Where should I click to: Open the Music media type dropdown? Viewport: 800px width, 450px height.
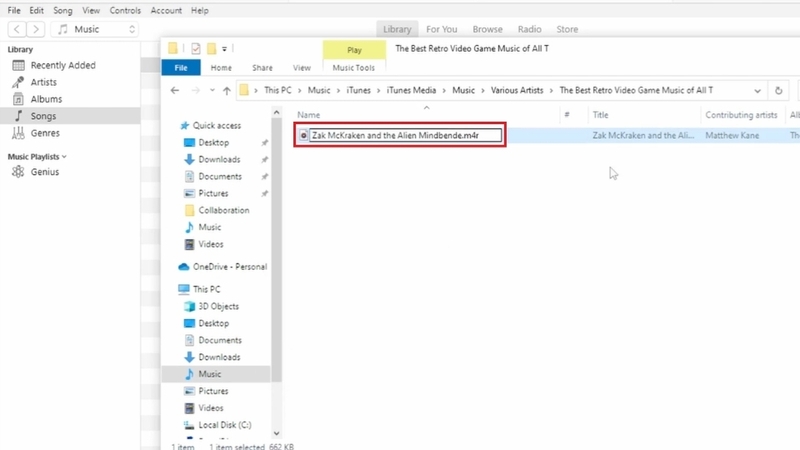95,29
